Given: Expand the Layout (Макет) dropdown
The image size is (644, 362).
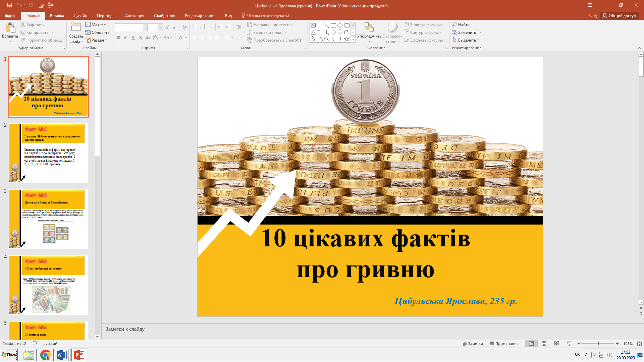Looking at the screenshot, I should [x=96, y=24].
